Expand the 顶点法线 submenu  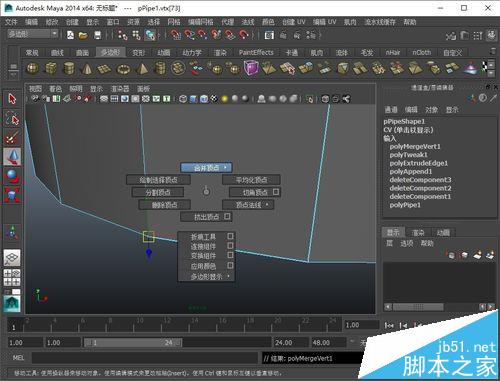(248, 205)
